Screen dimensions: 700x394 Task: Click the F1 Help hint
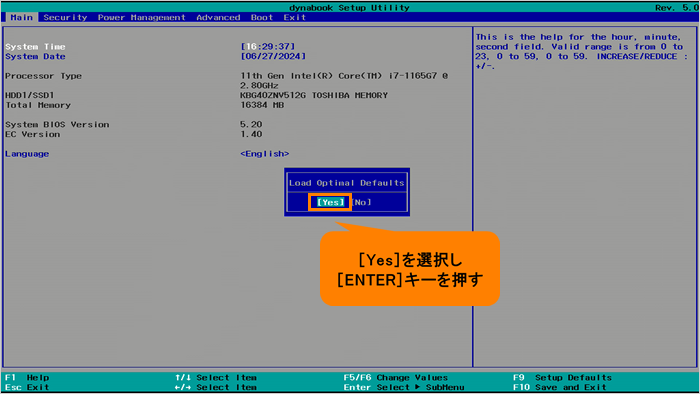click(27, 377)
